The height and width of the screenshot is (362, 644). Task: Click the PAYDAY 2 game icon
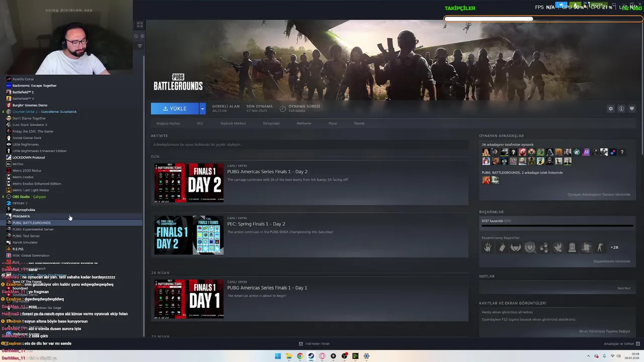click(x=9, y=203)
